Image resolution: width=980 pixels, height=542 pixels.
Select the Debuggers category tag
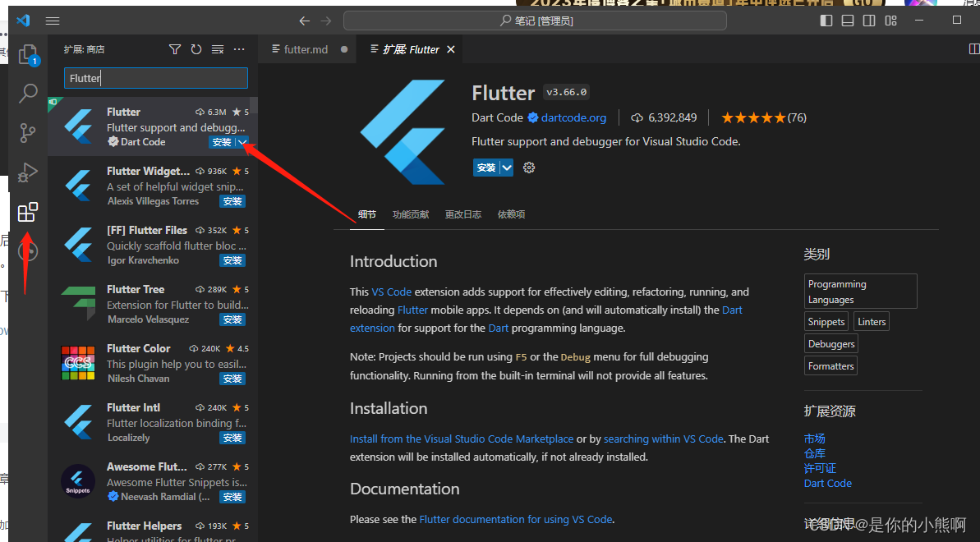(x=831, y=344)
